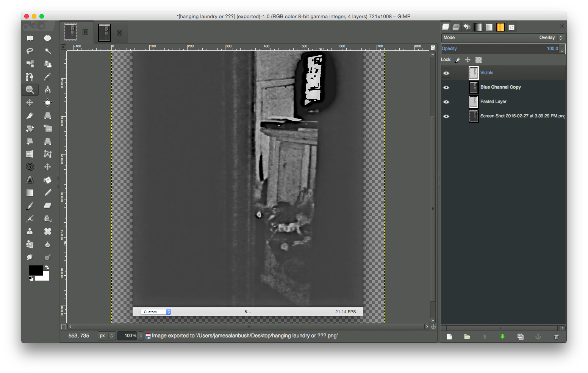Select the Ink tool
588x373 pixels.
(47, 218)
